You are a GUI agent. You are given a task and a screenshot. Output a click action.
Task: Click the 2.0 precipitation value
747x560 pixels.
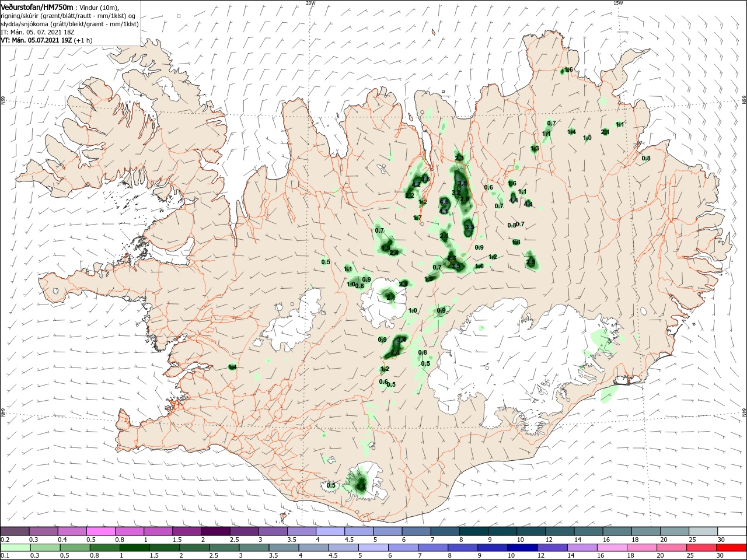[465, 199]
